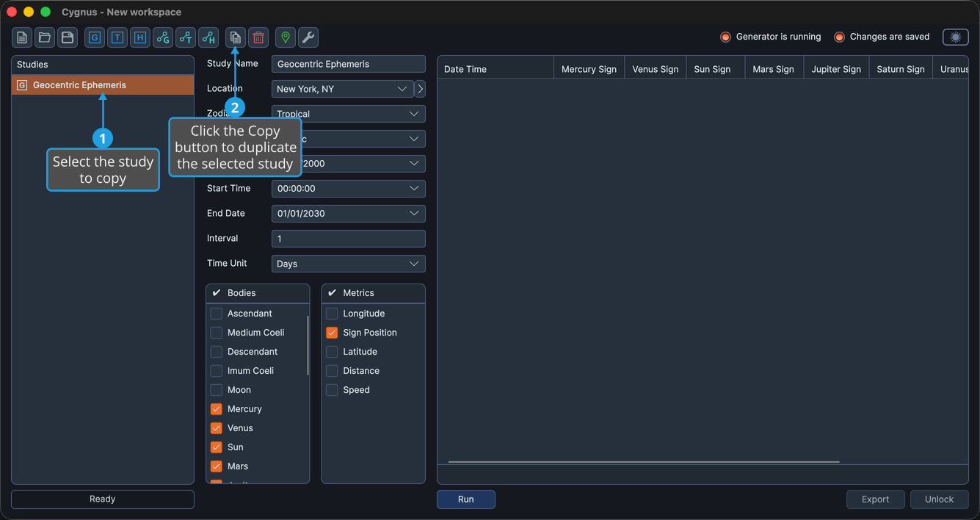
Task: Add a new H study
Action: (140, 37)
